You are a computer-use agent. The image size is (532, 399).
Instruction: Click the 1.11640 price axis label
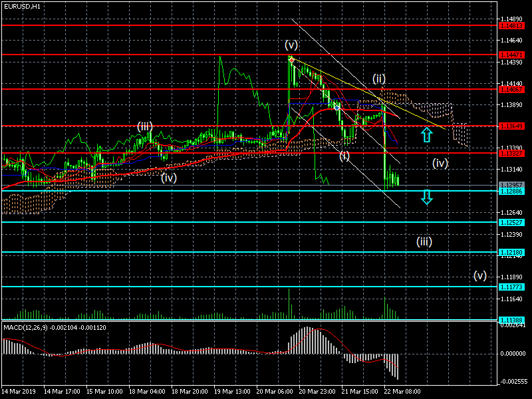pos(511,299)
